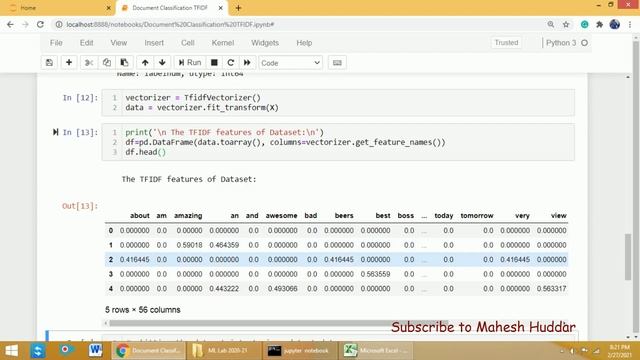Go back in the browser

pyautogui.click(x=10, y=24)
